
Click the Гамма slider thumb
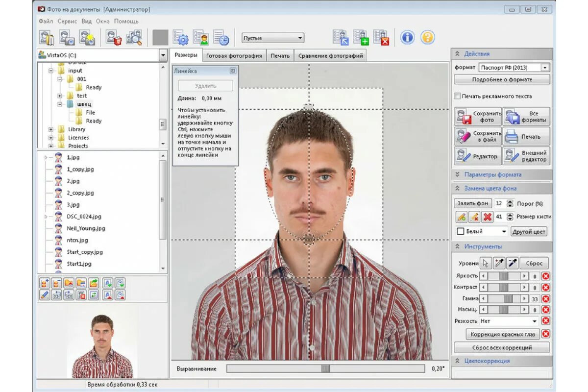(508, 298)
